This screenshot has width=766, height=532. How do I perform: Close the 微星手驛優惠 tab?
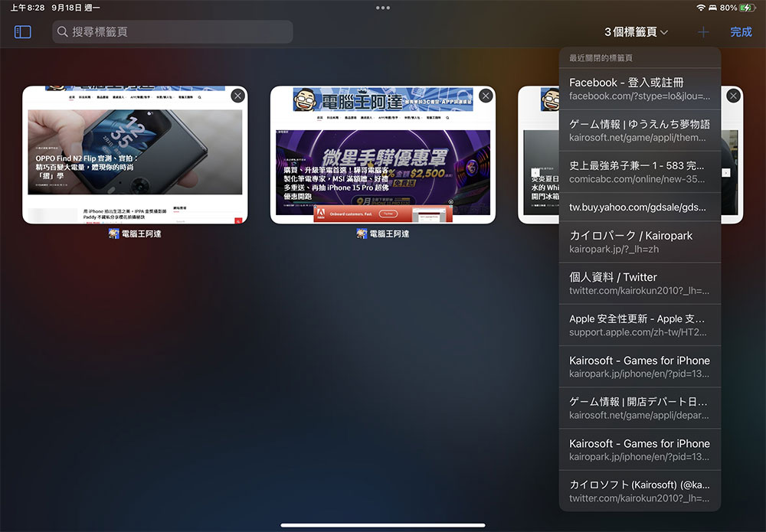point(486,96)
